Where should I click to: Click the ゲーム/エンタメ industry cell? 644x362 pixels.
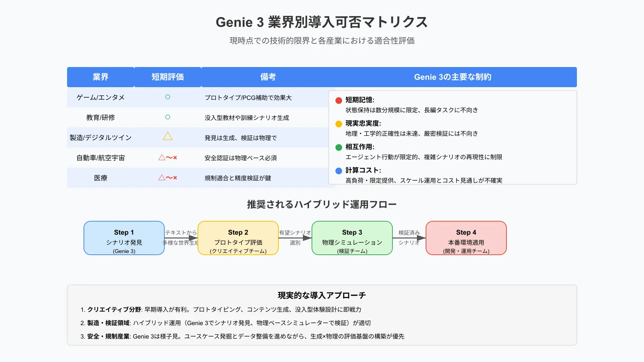coord(101,97)
